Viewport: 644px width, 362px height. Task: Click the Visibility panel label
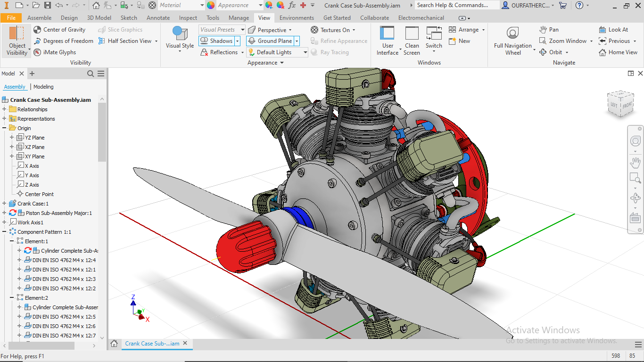(x=81, y=63)
